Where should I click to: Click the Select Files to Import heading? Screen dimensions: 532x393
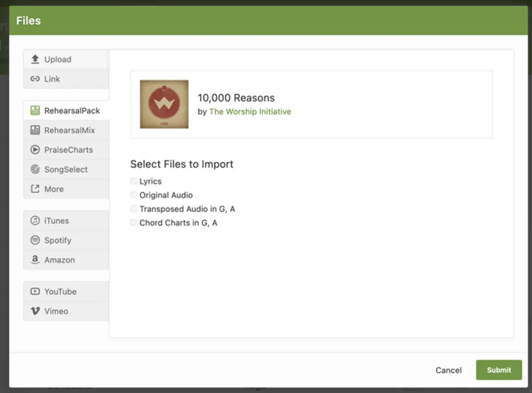(x=182, y=164)
